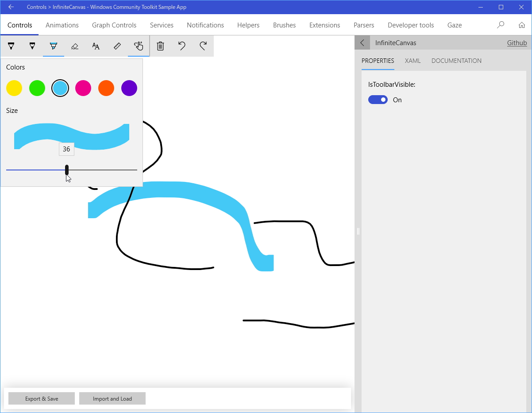Open the search icon in top bar
Viewport: 532px width, 413px height.
pos(501,25)
